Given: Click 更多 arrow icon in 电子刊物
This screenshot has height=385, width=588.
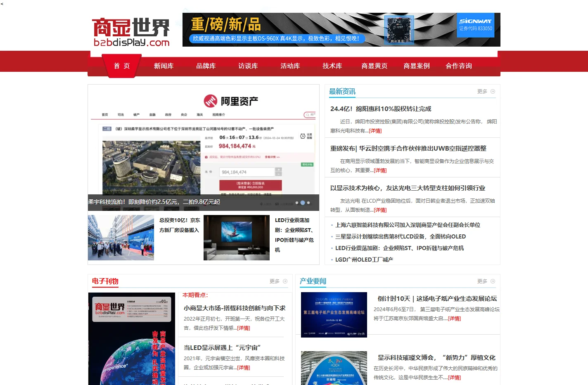Looking at the screenshot, I should point(285,281).
